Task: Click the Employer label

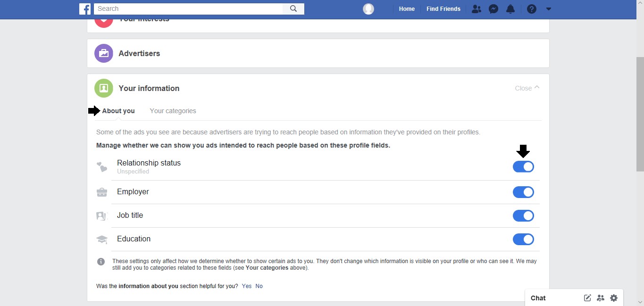Action: [x=133, y=192]
